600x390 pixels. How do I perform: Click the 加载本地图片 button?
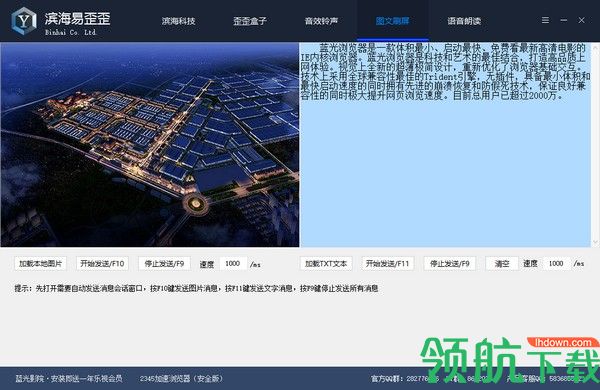tap(40, 264)
